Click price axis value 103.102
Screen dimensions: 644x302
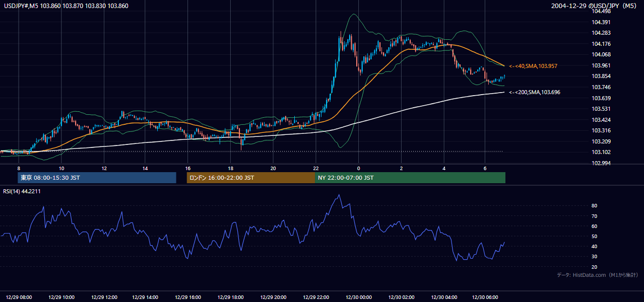tap(602, 153)
